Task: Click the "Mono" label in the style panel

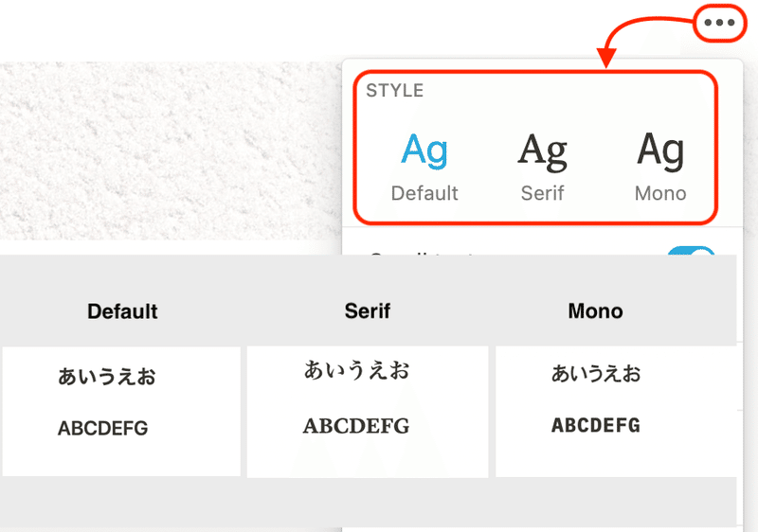Action: 660,193
